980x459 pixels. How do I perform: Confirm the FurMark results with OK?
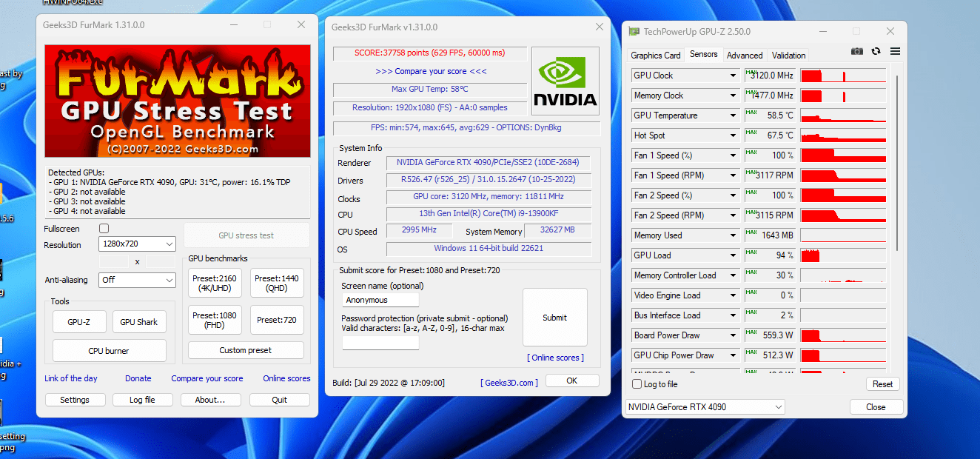pyautogui.click(x=572, y=381)
